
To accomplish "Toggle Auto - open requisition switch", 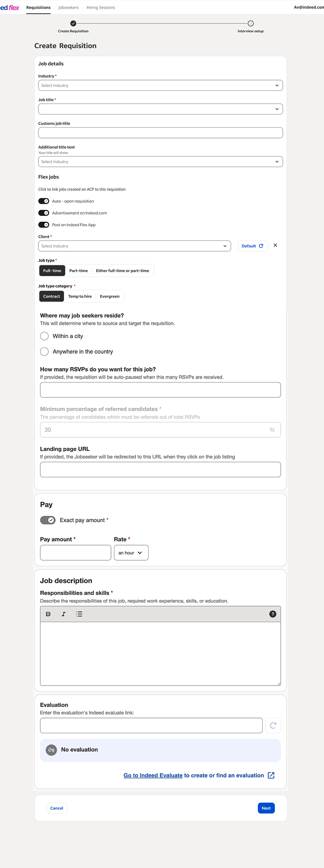I will click(44, 201).
